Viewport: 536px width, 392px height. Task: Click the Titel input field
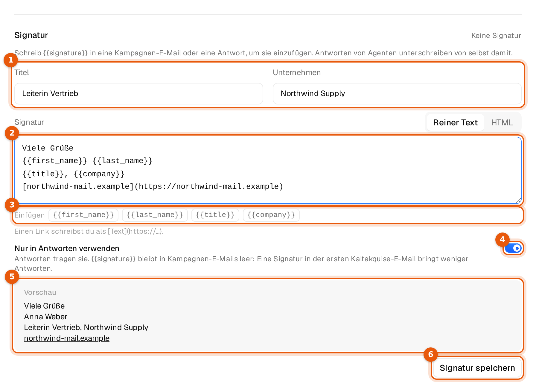click(x=139, y=94)
